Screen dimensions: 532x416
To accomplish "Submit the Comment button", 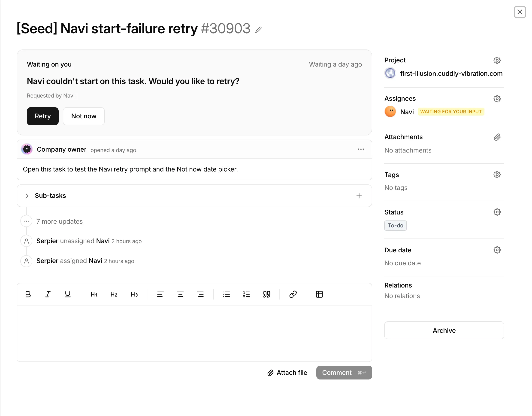I will pyautogui.click(x=344, y=373).
